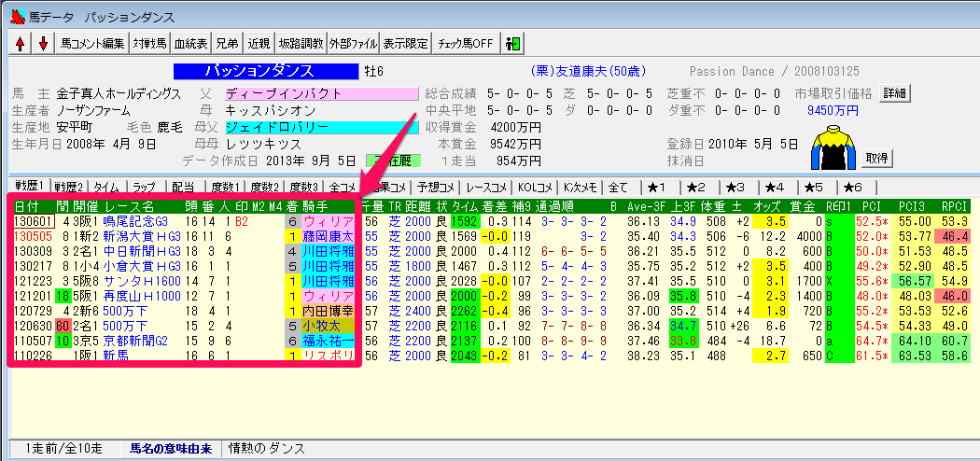980x461 pixels.
Task: Open the ★3 star tab
Action: click(736, 187)
